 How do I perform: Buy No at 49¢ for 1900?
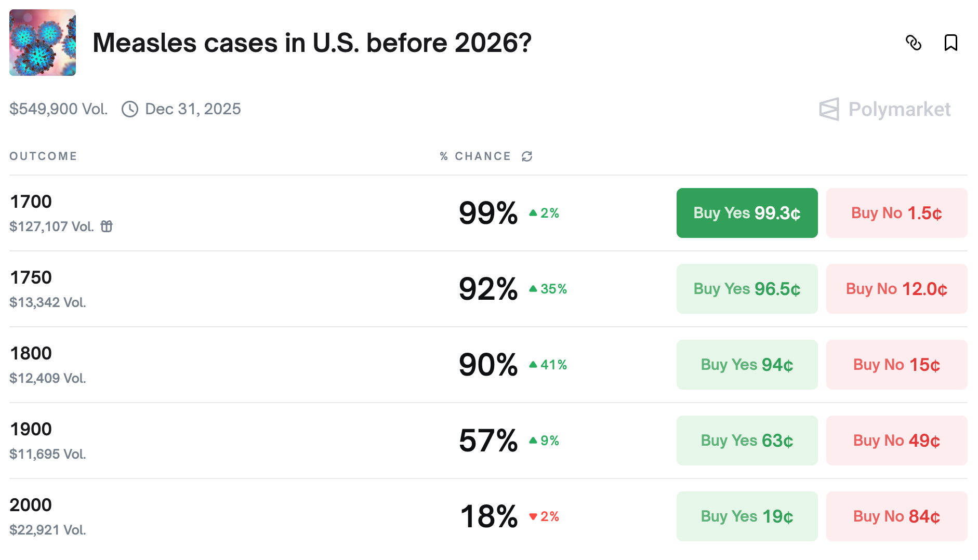[x=896, y=441]
